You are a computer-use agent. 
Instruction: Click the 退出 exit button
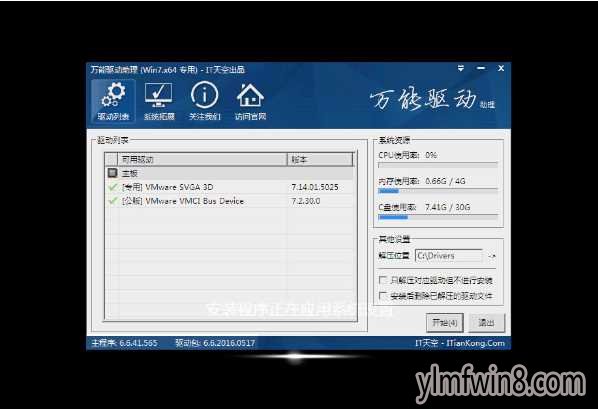pyautogui.click(x=487, y=323)
